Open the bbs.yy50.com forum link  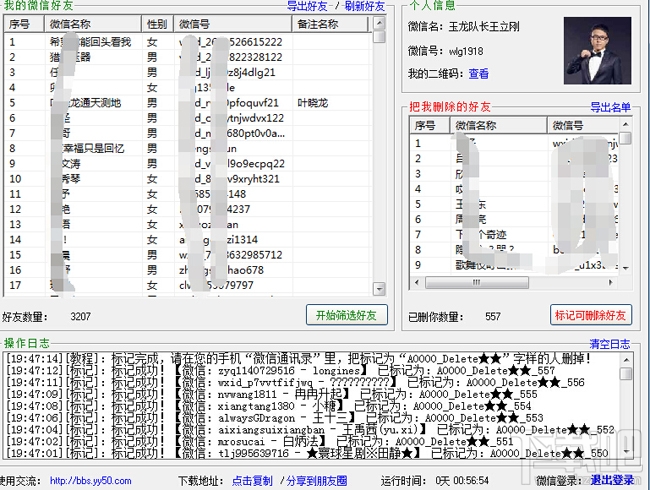click(90, 481)
